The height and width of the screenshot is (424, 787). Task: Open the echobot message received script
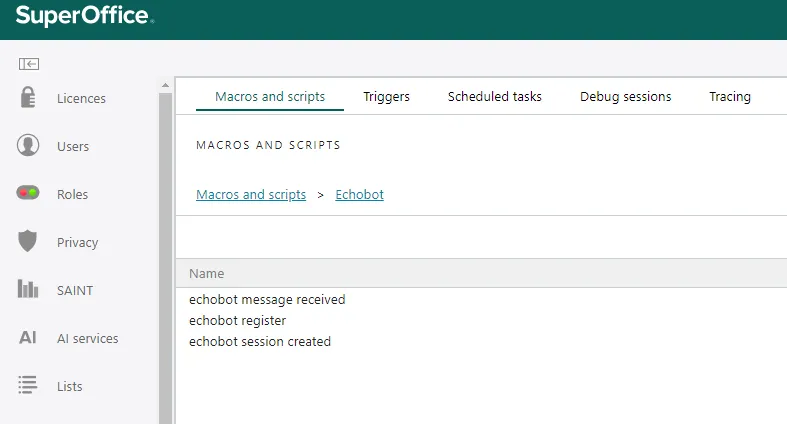point(267,300)
